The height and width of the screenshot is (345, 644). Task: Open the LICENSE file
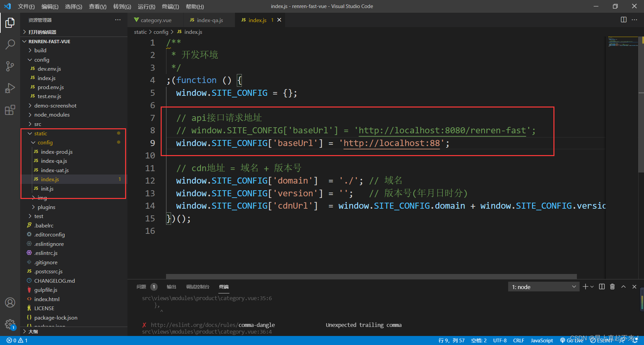click(x=44, y=308)
